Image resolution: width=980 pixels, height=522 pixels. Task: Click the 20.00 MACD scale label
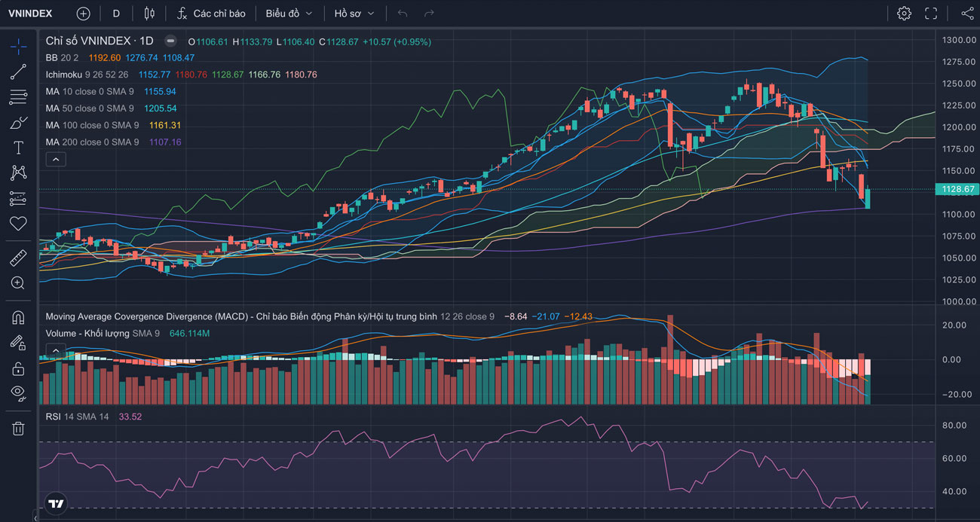tap(954, 325)
